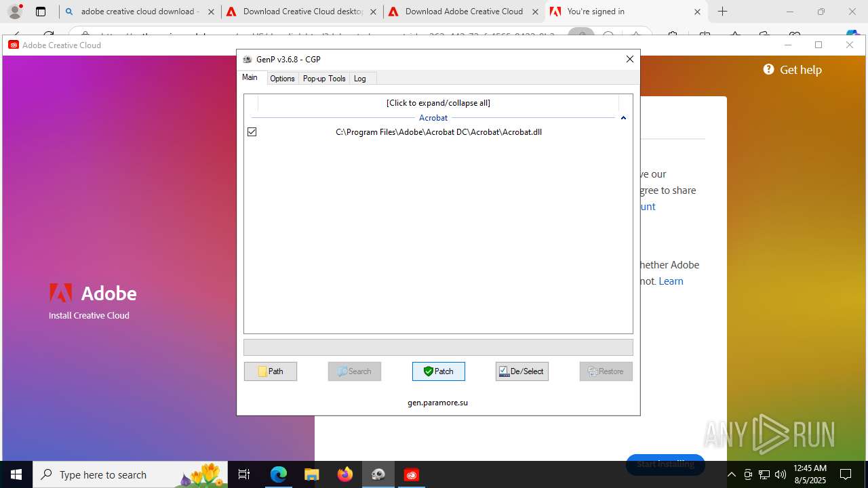The height and width of the screenshot is (488, 868).
Task: Maximize the Adobe Creative Cloud window
Action: pyautogui.click(x=818, y=45)
